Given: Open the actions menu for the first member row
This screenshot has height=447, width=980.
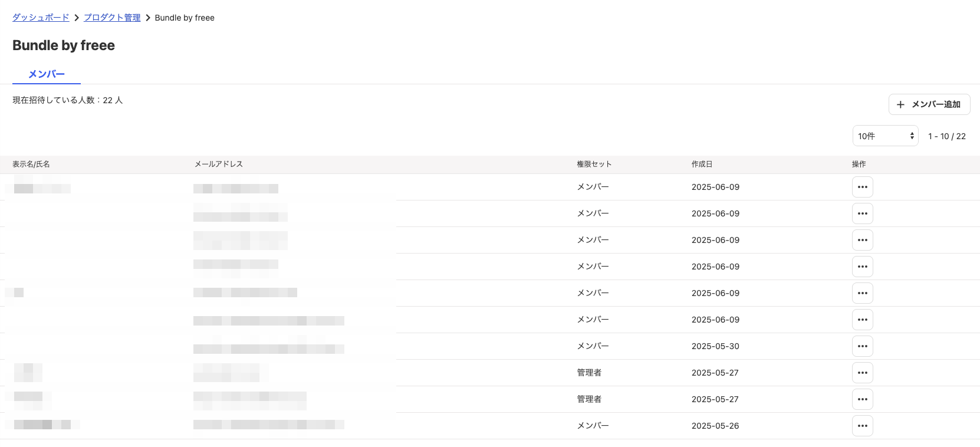Looking at the screenshot, I should [x=862, y=187].
